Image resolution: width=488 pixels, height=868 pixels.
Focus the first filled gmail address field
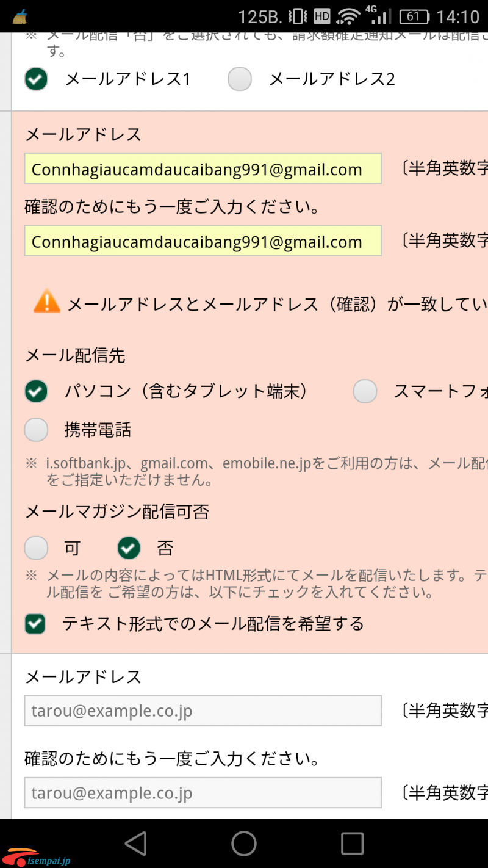pos(203,168)
